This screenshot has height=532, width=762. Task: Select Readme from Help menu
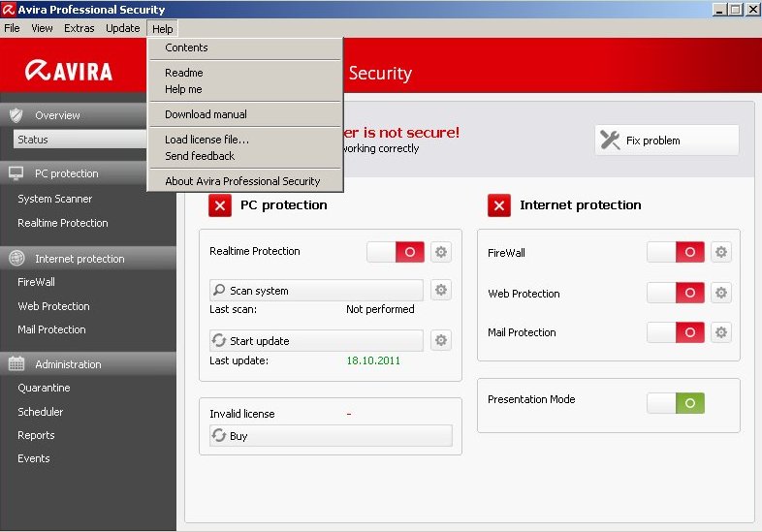(x=245, y=73)
